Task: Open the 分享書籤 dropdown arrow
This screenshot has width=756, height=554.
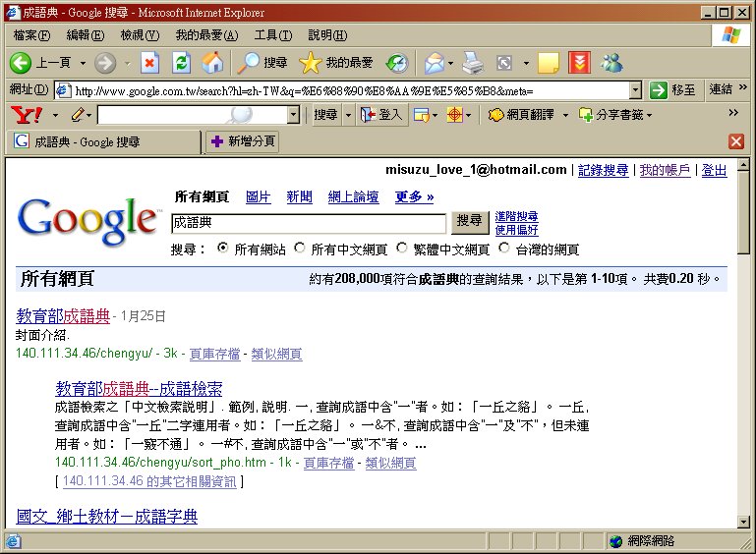Action: pos(650,115)
